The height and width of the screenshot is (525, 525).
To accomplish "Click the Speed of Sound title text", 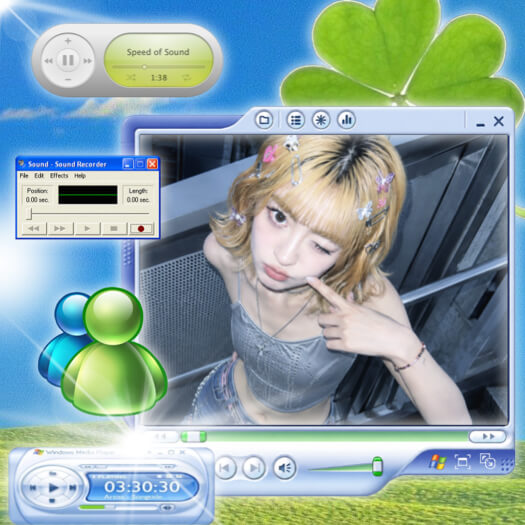I will click(158, 52).
